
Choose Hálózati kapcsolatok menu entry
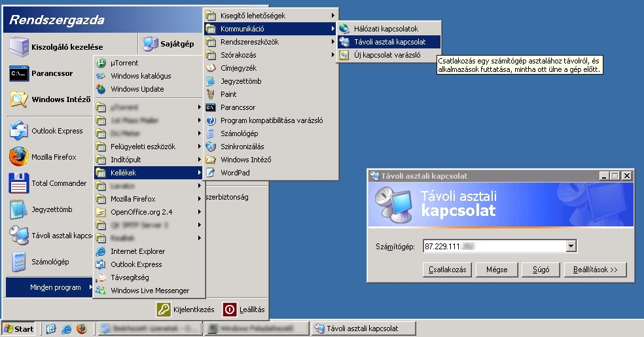pyautogui.click(x=385, y=29)
